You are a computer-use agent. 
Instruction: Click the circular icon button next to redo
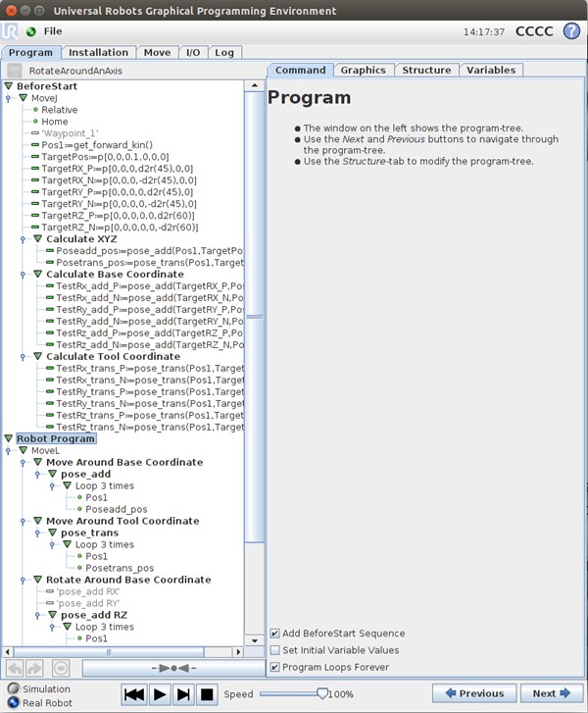(61, 668)
